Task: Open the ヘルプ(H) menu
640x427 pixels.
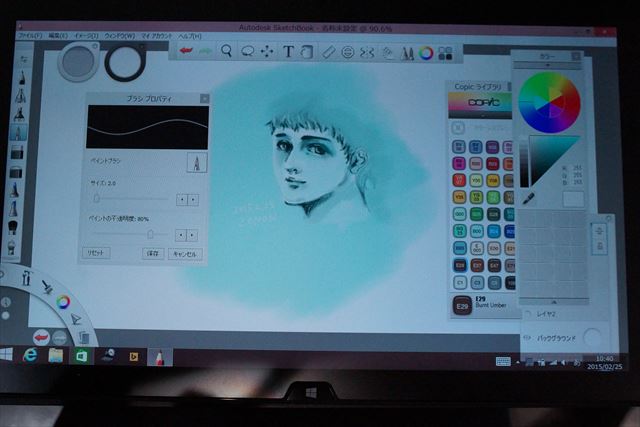Action: (x=189, y=36)
